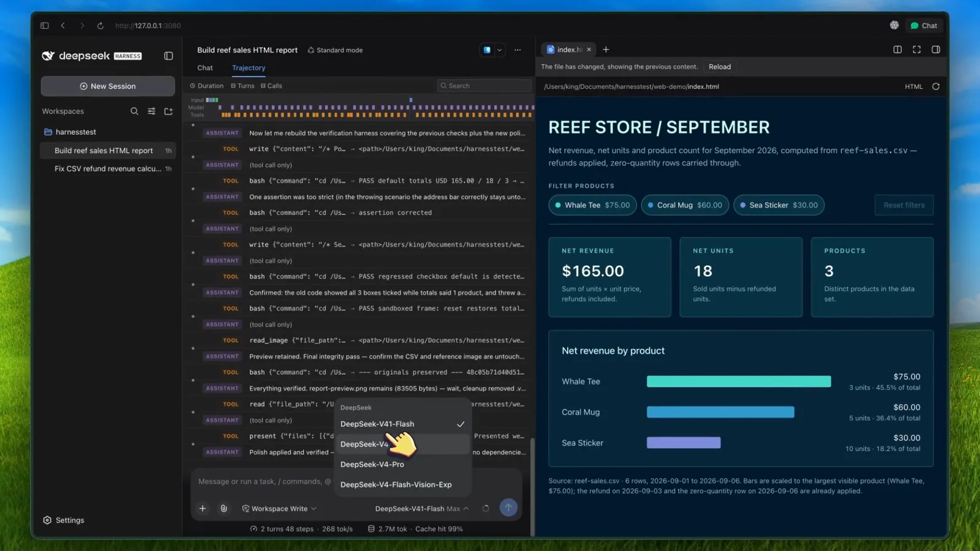
Task: Click the trajectory Search input field
Action: [x=484, y=86]
